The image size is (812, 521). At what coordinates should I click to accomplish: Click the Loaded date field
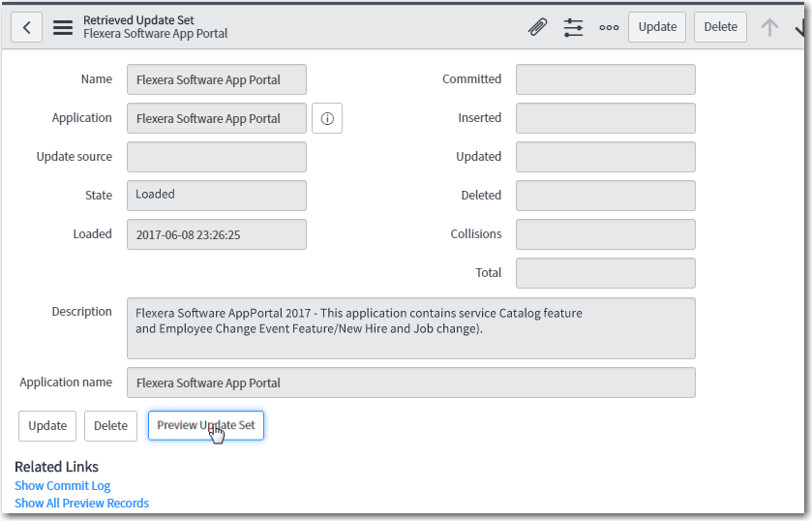(x=216, y=234)
